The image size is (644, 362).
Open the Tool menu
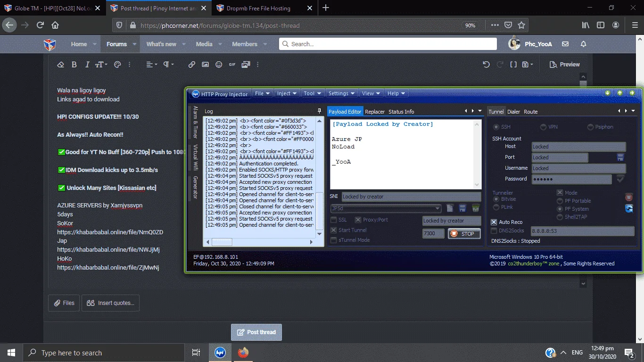point(312,93)
